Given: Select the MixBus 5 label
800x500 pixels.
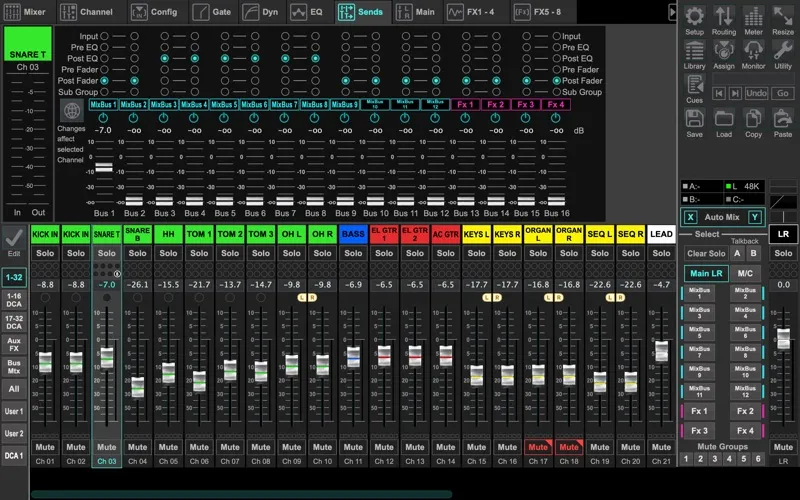Looking at the screenshot, I should pos(223,105).
